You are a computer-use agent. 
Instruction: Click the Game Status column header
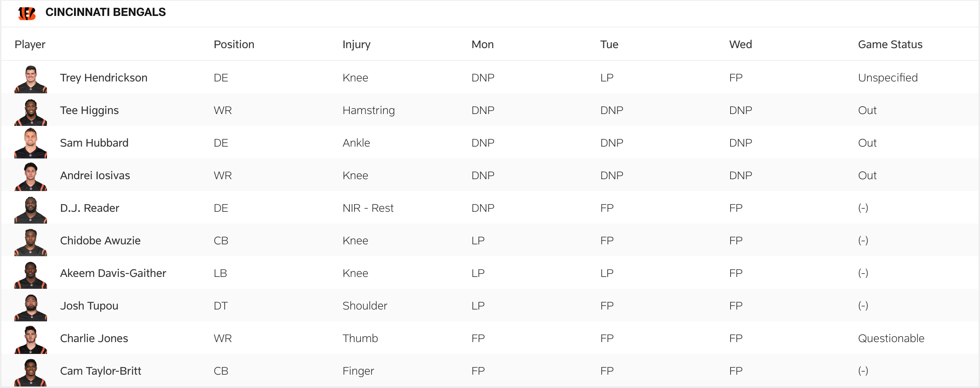click(890, 44)
